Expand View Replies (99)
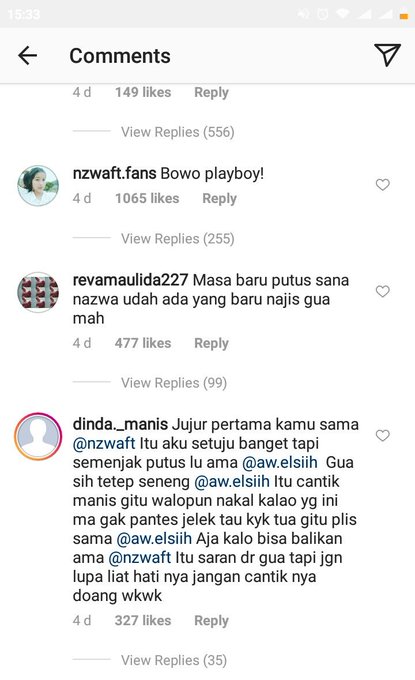This screenshot has height=680, width=415. [174, 383]
